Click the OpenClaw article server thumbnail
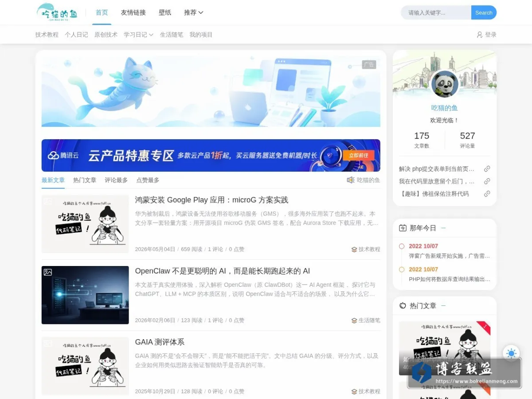Image resolution: width=532 pixels, height=399 pixels. [x=85, y=295]
